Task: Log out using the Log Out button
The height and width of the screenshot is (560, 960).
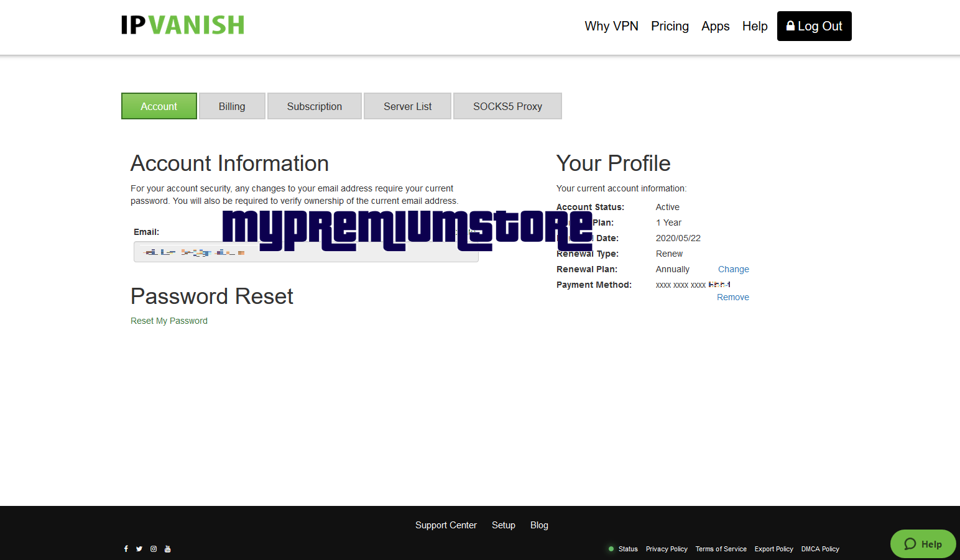Action: coord(815,26)
